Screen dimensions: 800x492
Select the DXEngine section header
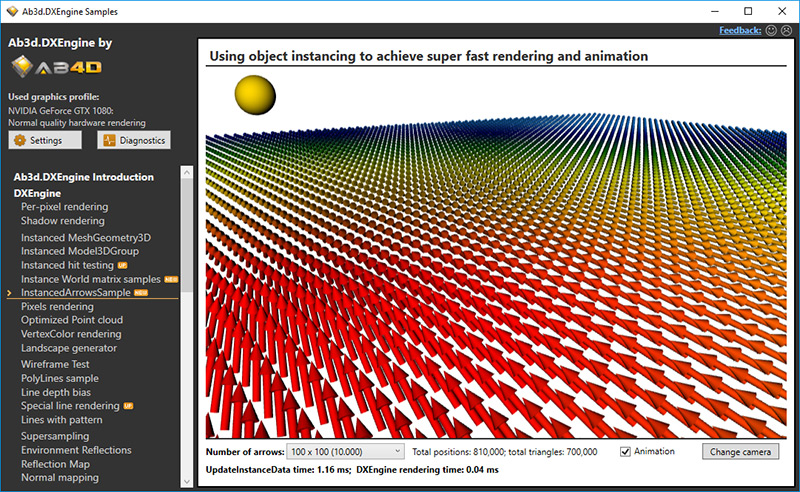37,193
